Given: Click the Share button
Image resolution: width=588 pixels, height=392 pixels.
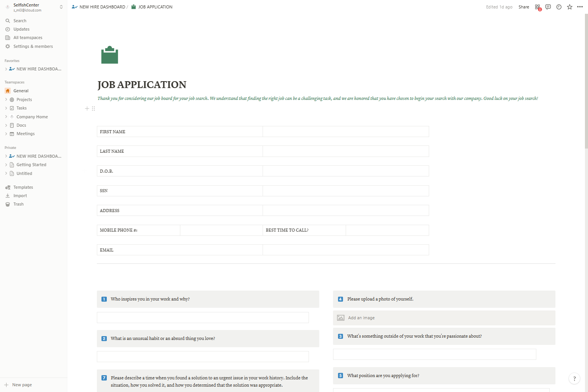Looking at the screenshot, I should pos(524,7).
